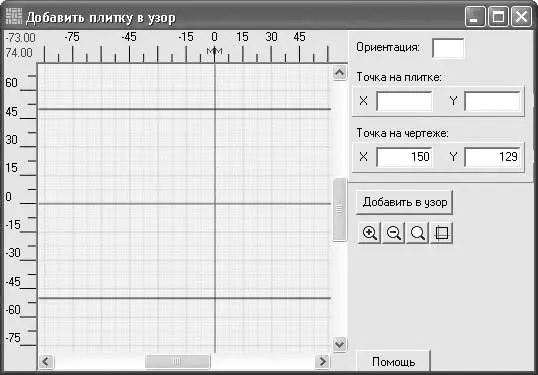Click the horizontal scrollbar right arrow
Image resolution: width=538 pixels, height=375 pixels.
pyautogui.click(x=322, y=361)
